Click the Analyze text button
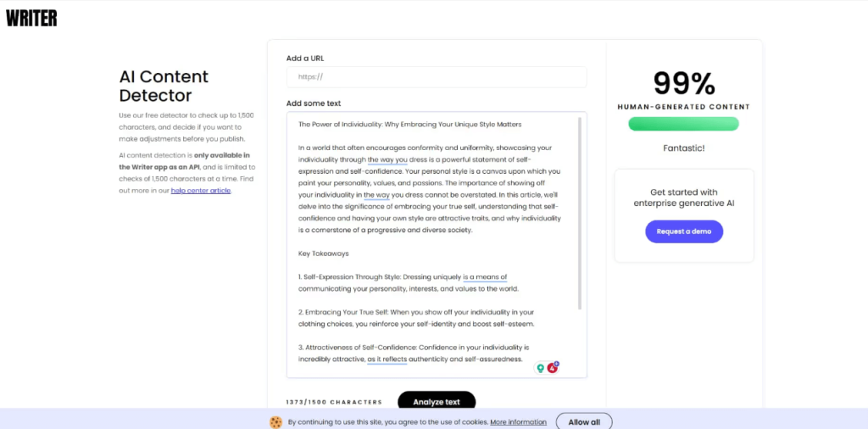The image size is (868, 429). (x=437, y=402)
